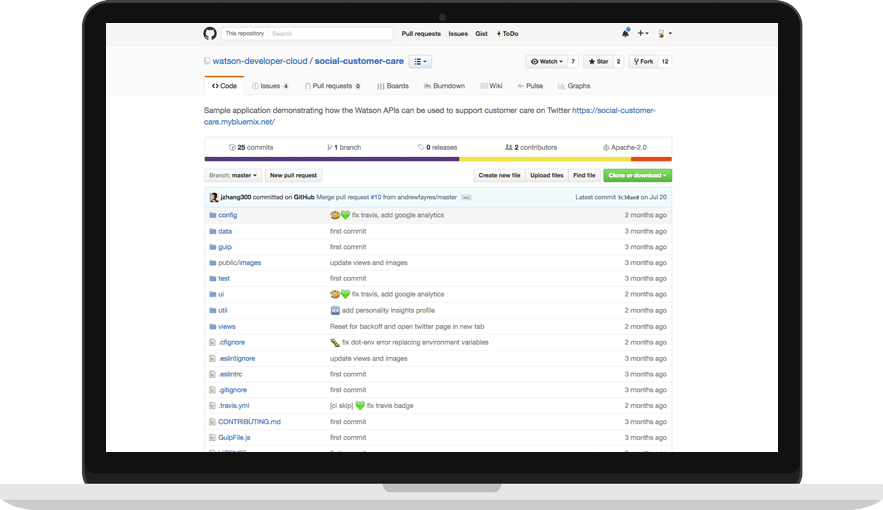Open Gist in top navigation

point(481,34)
